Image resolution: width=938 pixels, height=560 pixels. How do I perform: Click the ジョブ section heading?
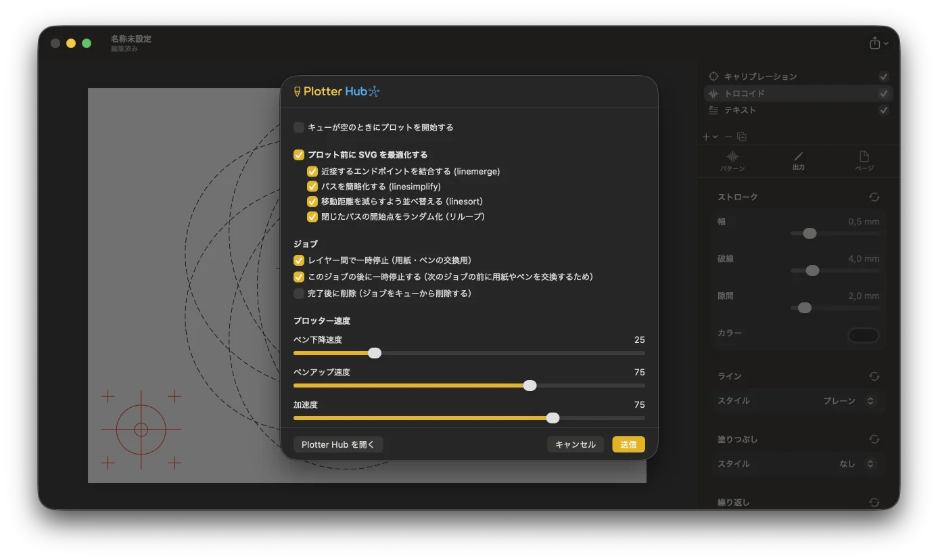306,243
